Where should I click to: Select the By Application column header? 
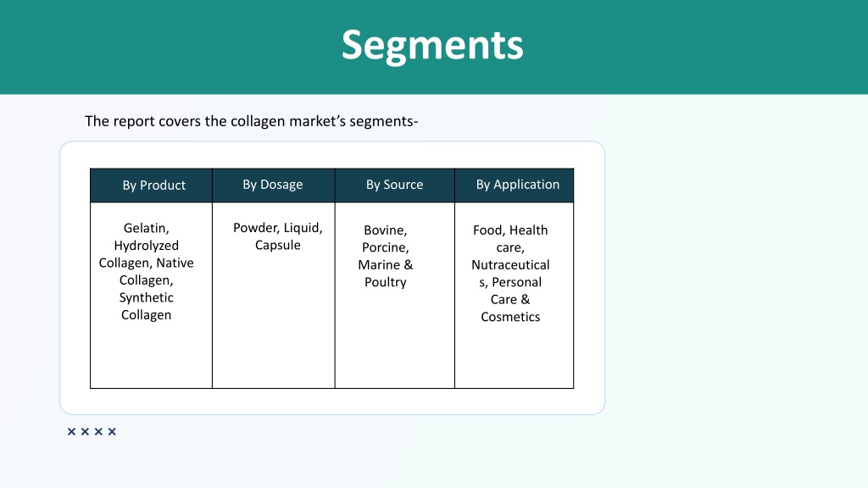(515, 186)
